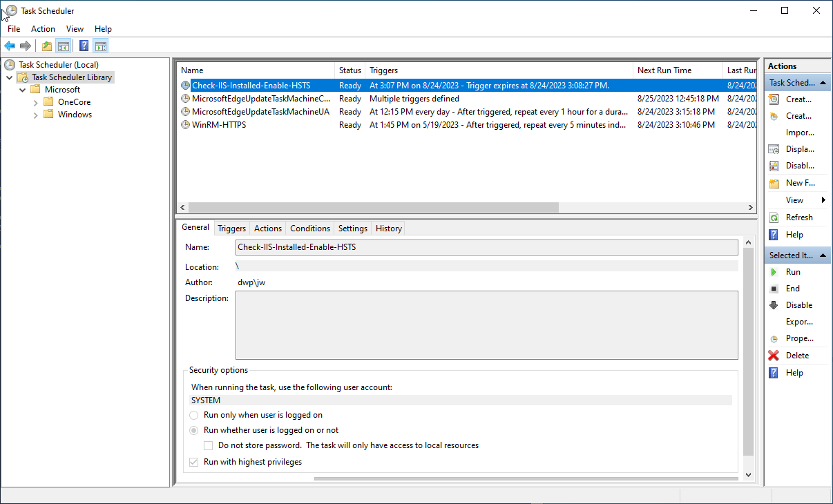Click the blue Help toolbar icon

tap(84, 46)
